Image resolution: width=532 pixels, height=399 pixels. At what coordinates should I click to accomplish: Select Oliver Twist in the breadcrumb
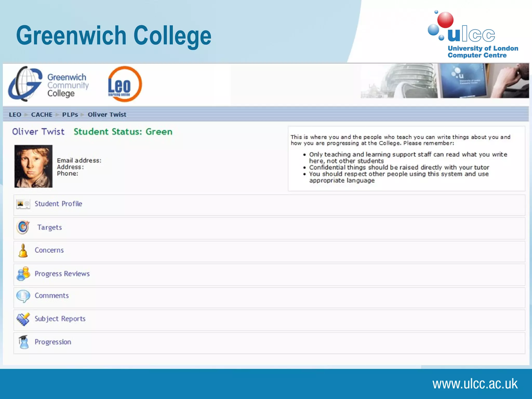point(107,115)
